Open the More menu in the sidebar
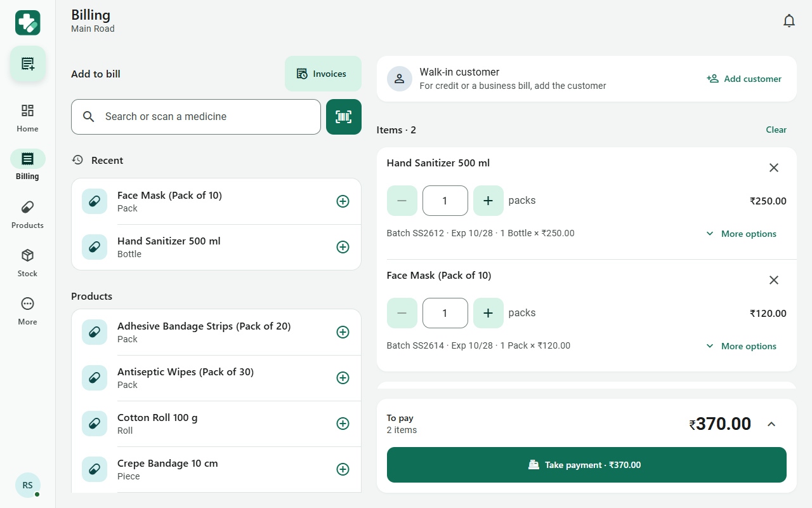The height and width of the screenshot is (508, 812). tap(27, 311)
